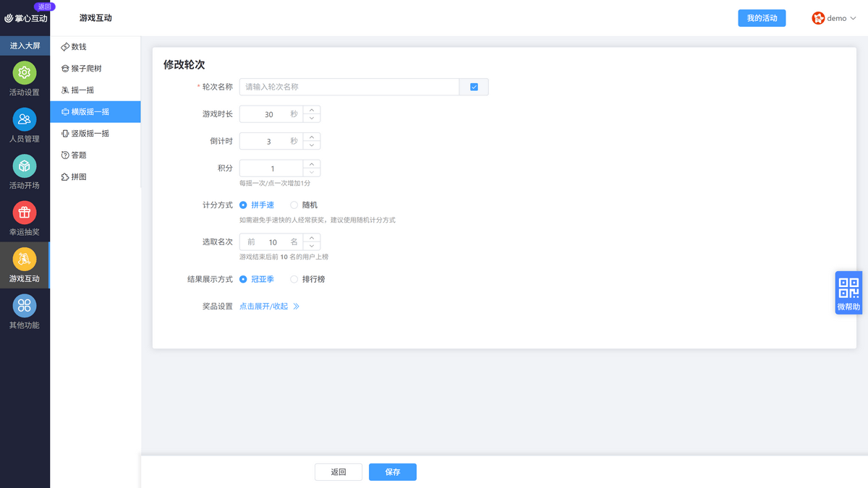Screen dimensions: 868x488
Task: Click the 竖版摇一摇 phone icon
Action: 65,134
